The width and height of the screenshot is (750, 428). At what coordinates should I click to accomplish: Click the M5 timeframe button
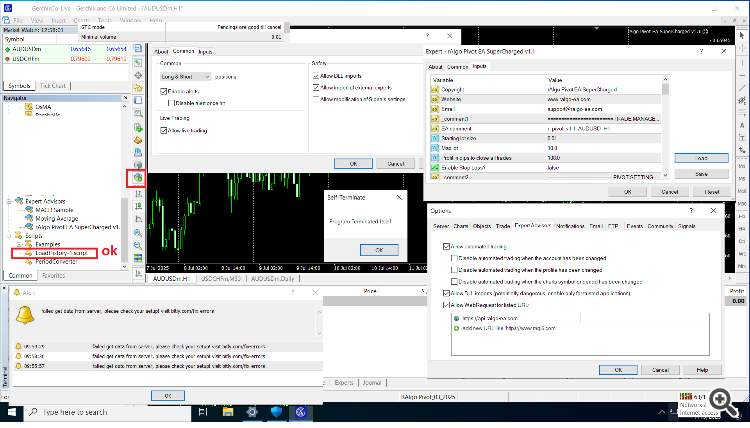pos(742,178)
